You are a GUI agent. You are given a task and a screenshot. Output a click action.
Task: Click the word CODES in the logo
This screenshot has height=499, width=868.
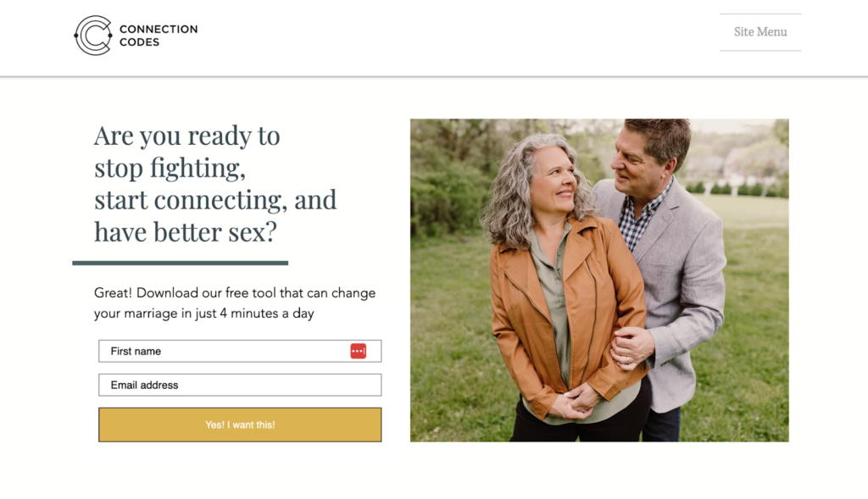coord(139,42)
